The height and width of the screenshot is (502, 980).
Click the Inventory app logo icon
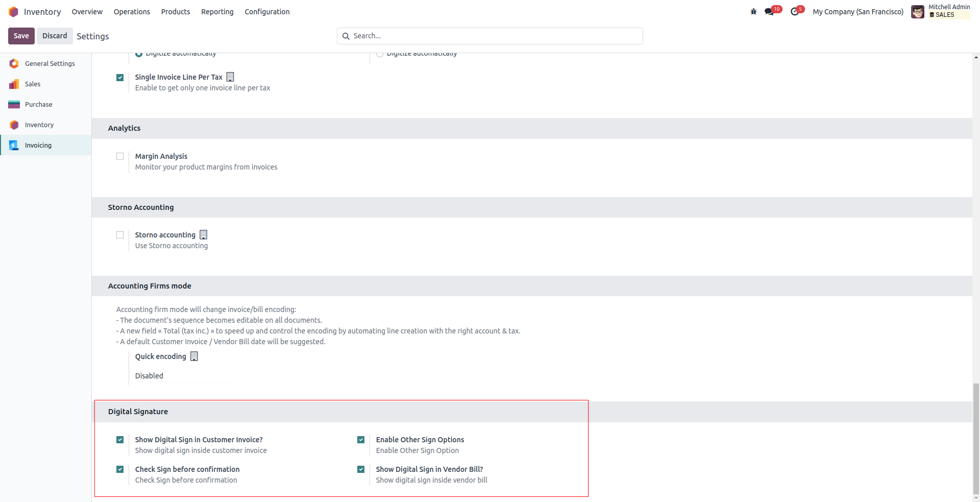click(13, 12)
